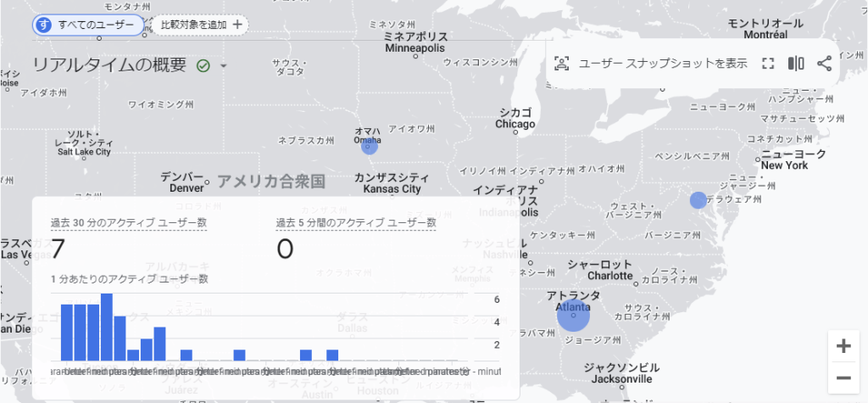Image resolution: width=868 pixels, height=403 pixels.
Task: Click the green checkmark status icon
Action: [x=203, y=66]
